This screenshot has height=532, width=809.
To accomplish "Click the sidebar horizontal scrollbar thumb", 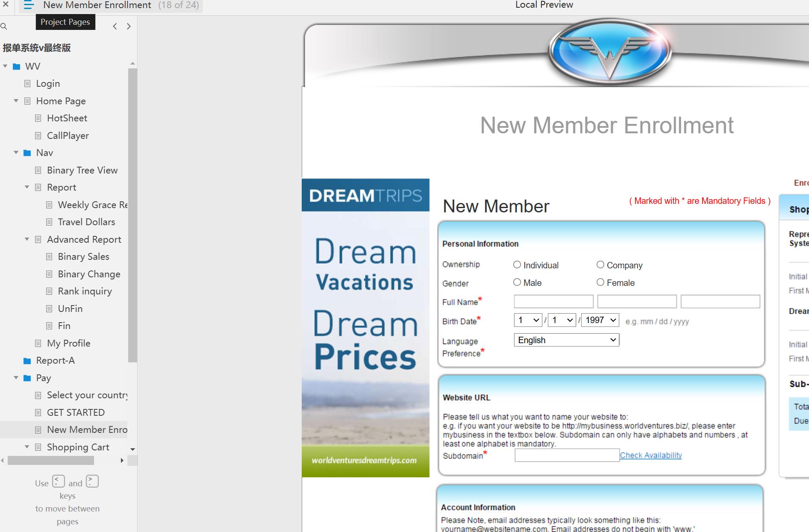I will point(51,461).
